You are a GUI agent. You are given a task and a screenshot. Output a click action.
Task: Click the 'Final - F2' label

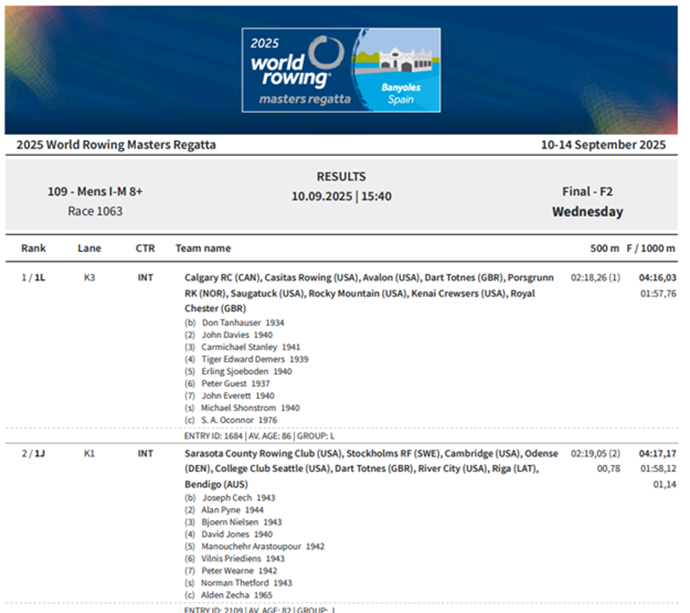tap(587, 192)
